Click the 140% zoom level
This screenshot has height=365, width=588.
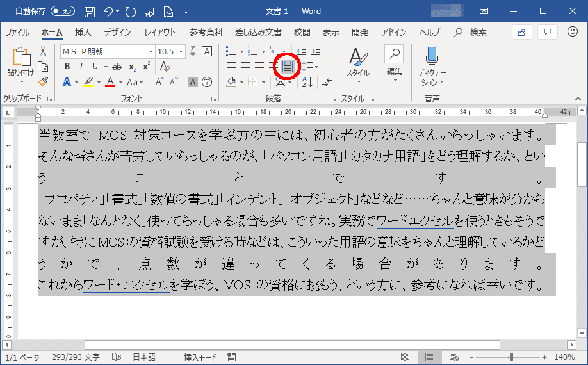point(565,357)
